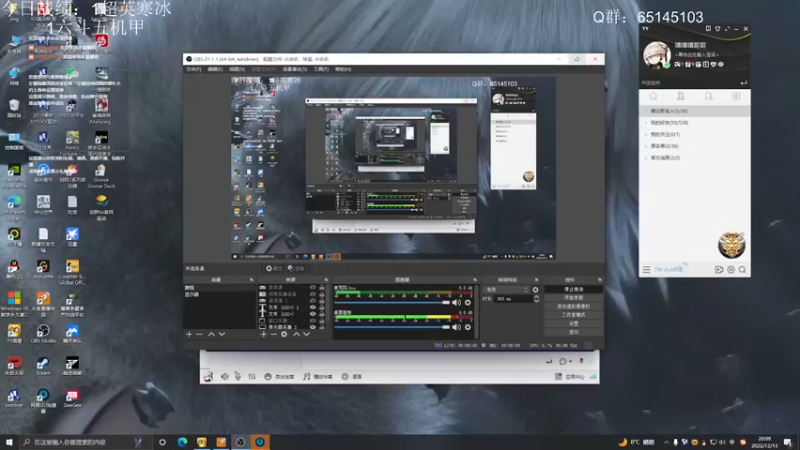
Task: Click OBS icon in the taskbar
Action: tap(240, 442)
